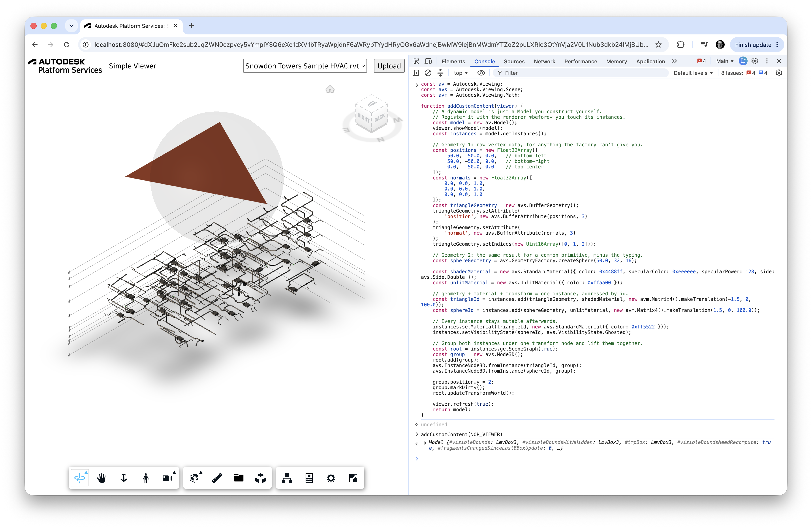The image size is (812, 528).
Task: Open the Main target dropdown in DevTools
Action: coord(725,61)
